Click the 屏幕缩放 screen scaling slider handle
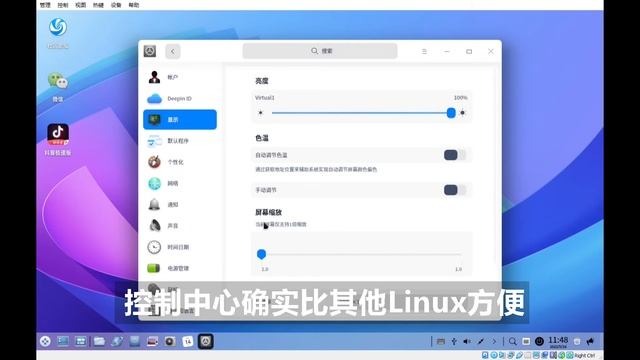This screenshot has height=360, width=640. [262, 254]
